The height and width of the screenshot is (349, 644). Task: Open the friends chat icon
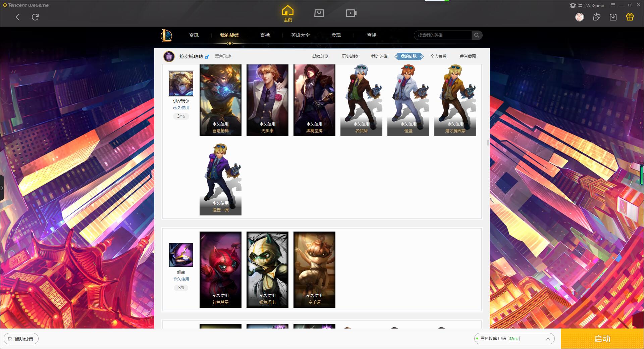596,17
